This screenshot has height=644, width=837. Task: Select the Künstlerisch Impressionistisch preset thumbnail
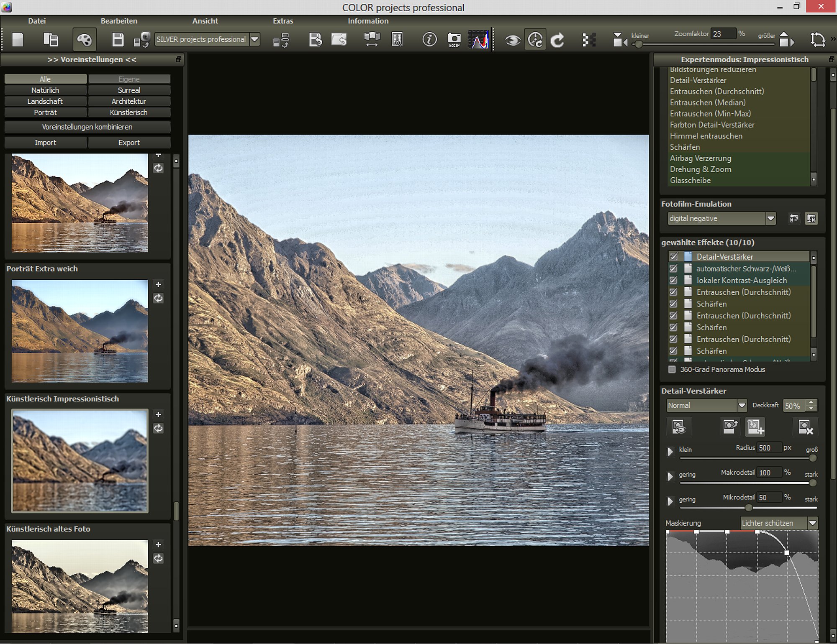coord(80,460)
